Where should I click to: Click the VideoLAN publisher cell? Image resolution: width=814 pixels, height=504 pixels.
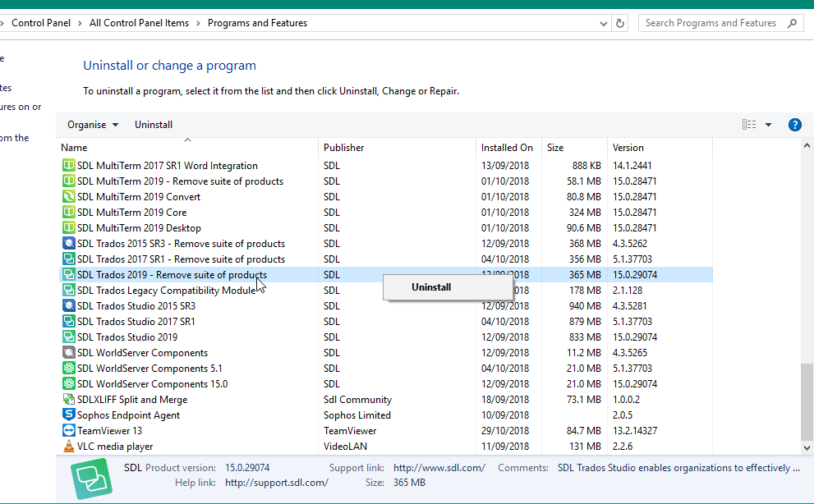click(x=345, y=446)
